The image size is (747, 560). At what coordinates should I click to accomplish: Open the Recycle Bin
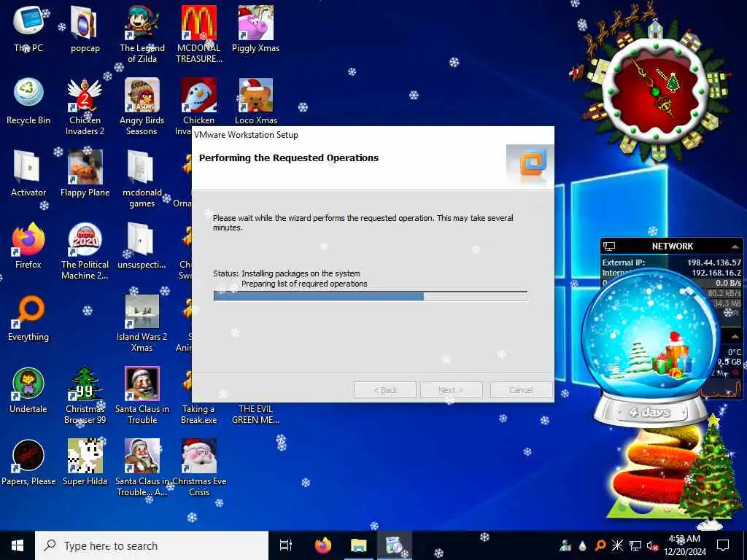coord(28,101)
